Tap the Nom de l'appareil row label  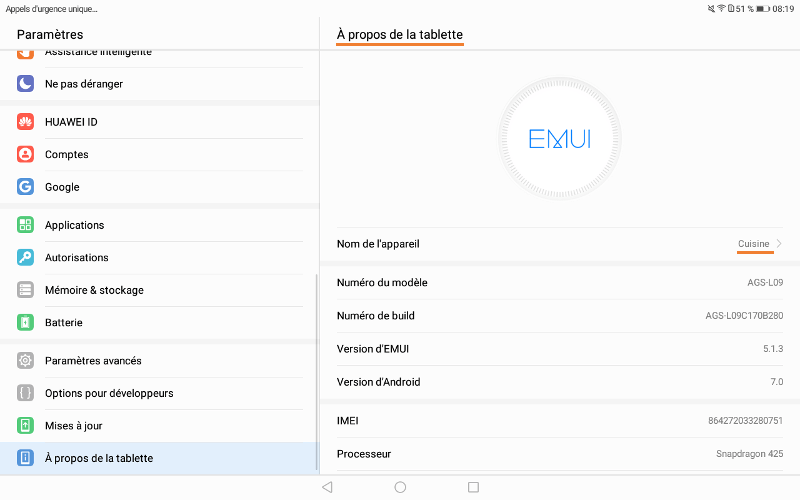[x=378, y=244]
